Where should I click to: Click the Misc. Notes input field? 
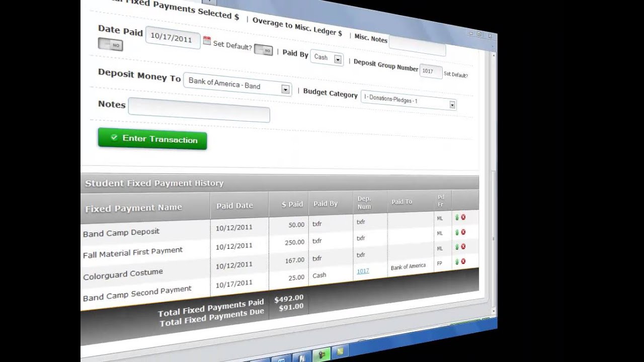pyautogui.click(x=418, y=46)
